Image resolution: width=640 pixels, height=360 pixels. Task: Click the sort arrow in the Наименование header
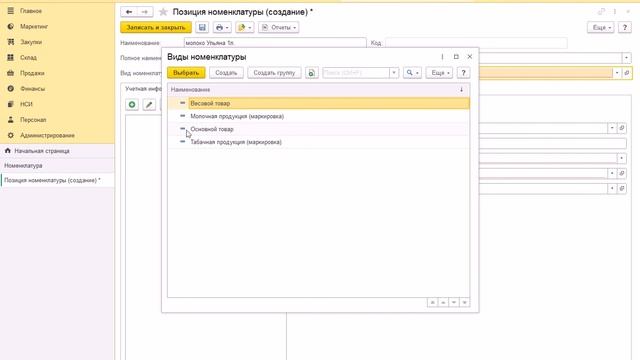click(461, 89)
